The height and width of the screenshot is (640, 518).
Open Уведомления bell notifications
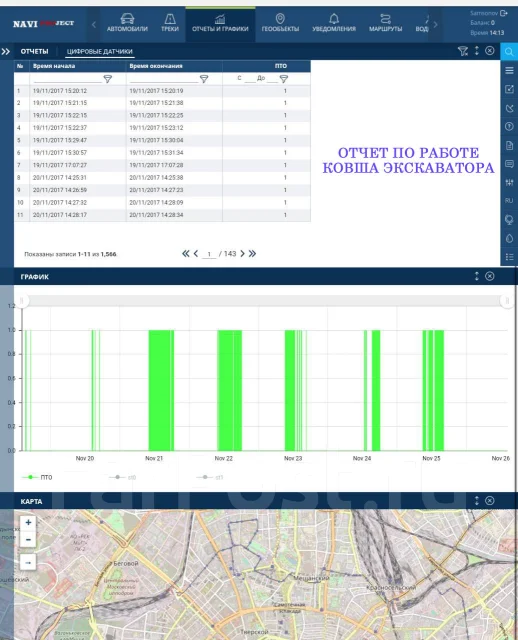pyautogui.click(x=334, y=23)
